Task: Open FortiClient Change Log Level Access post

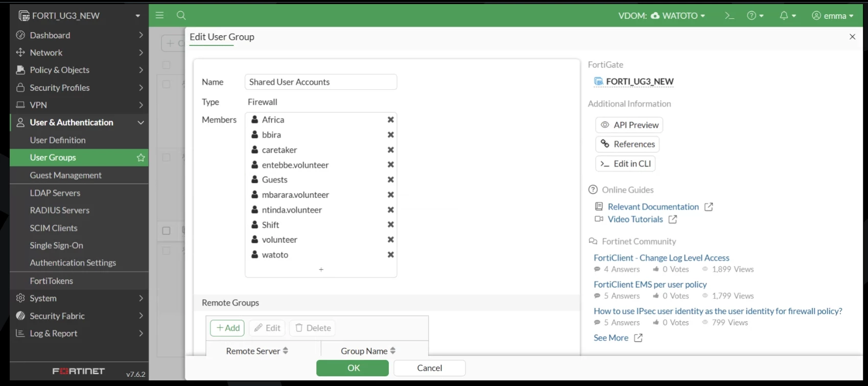Action: (662, 258)
